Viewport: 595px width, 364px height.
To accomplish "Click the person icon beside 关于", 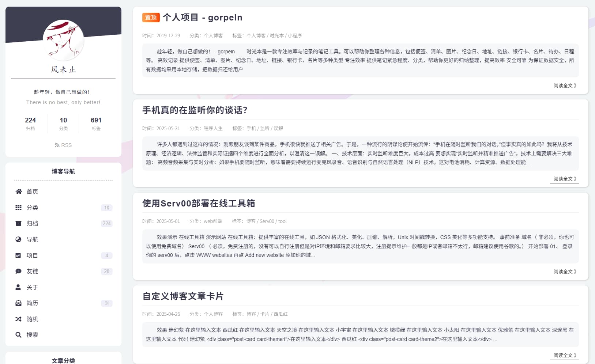I will (18, 287).
